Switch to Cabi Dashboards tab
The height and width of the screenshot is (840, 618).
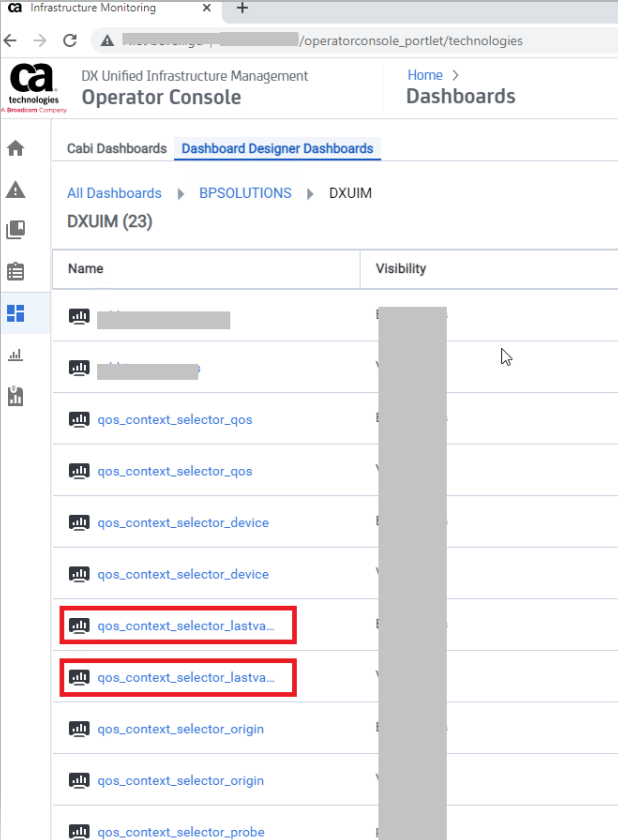(x=117, y=148)
